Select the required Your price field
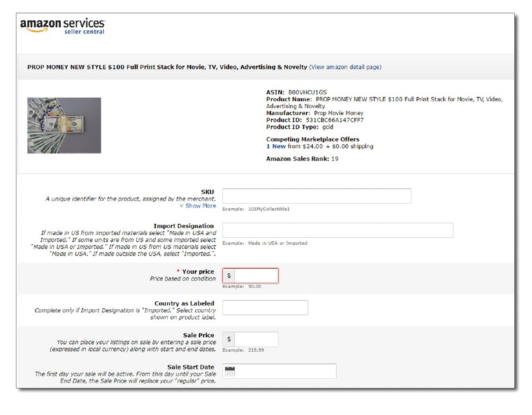This screenshot has width=532, height=415. tap(256, 276)
